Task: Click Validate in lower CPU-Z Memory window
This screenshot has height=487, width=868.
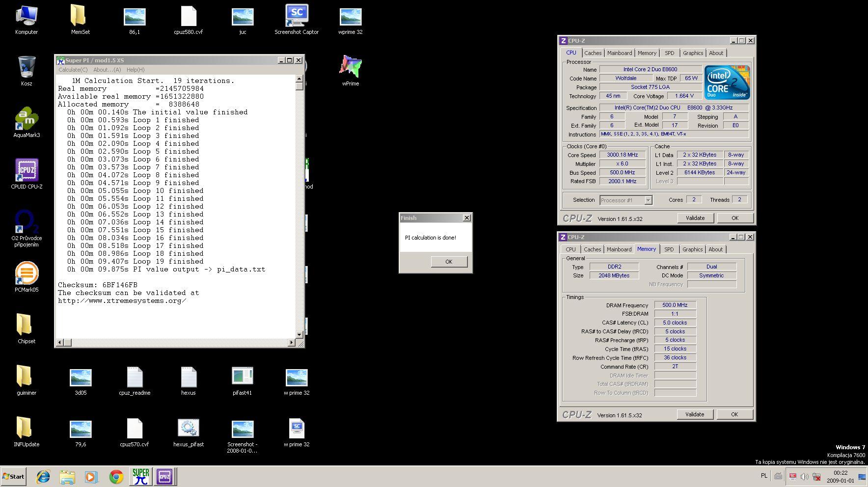Action: click(x=695, y=414)
